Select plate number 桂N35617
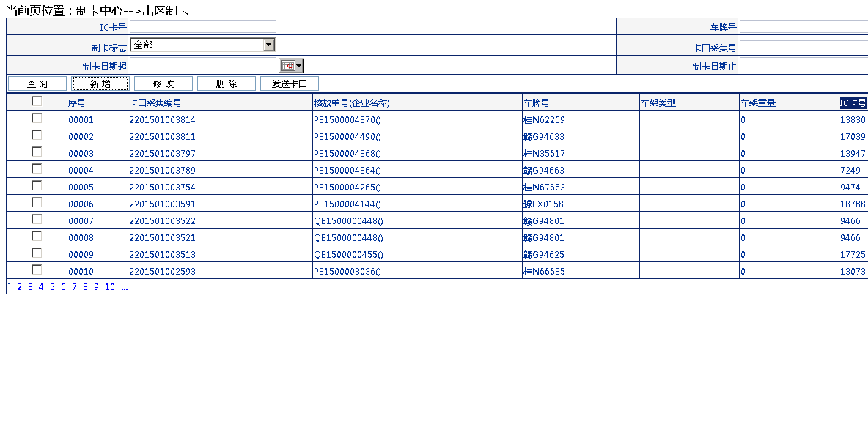Screen dimensions: 868x438 544,154
